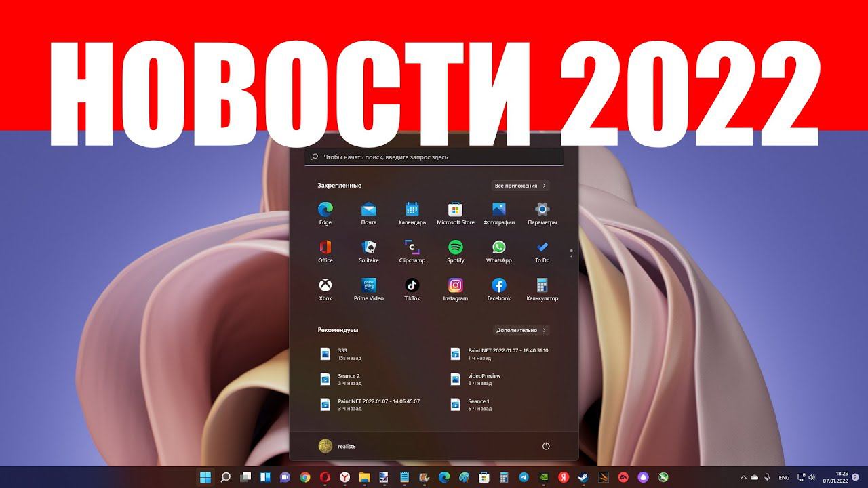Launch the To Do app
The image size is (868, 488).
(542, 251)
